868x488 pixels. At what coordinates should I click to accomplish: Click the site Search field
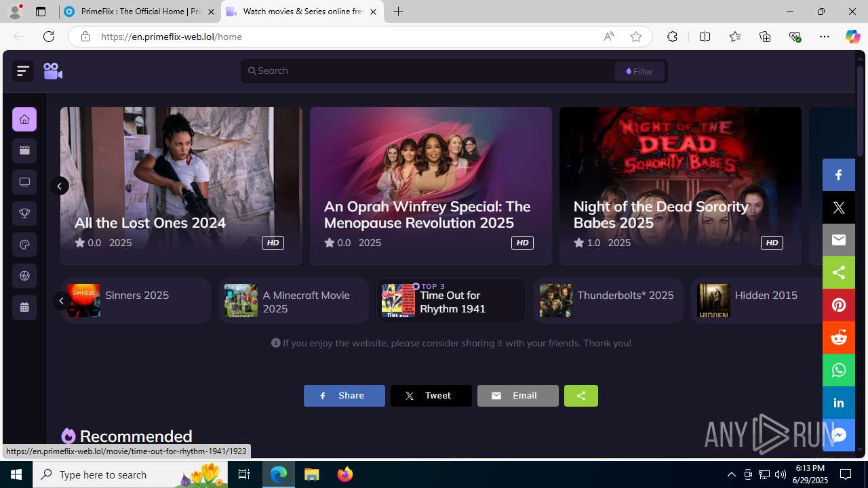(427, 71)
